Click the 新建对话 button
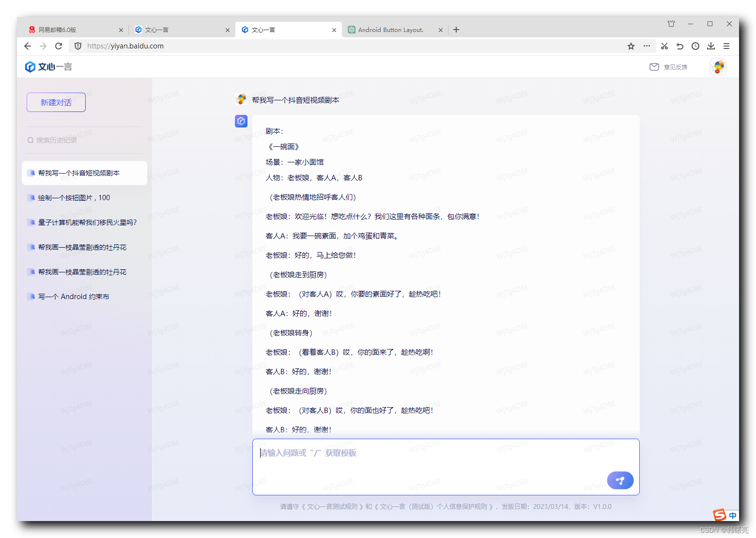The height and width of the screenshot is (538, 756). [56, 102]
